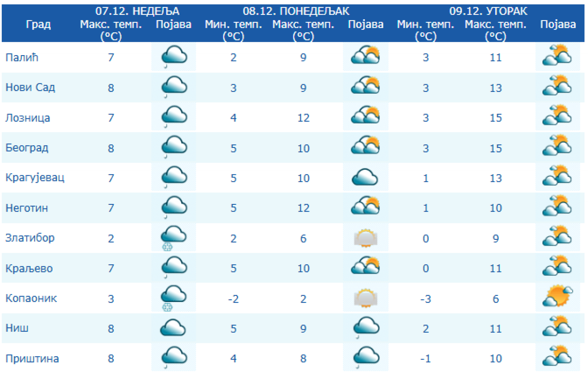Click Златибор Sunday snow cloud icon
The image size is (588, 372).
click(173, 236)
